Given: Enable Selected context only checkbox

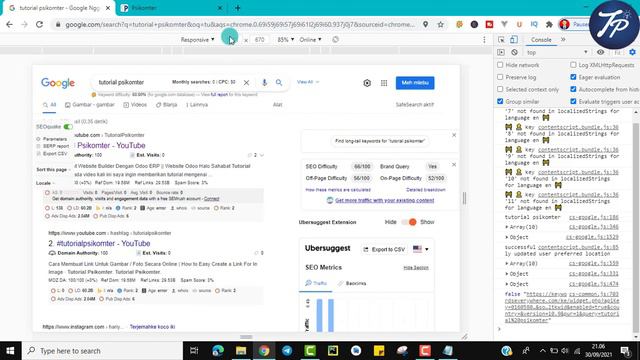Looking at the screenshot, I should pyautogui.click(x=500, y=89).
